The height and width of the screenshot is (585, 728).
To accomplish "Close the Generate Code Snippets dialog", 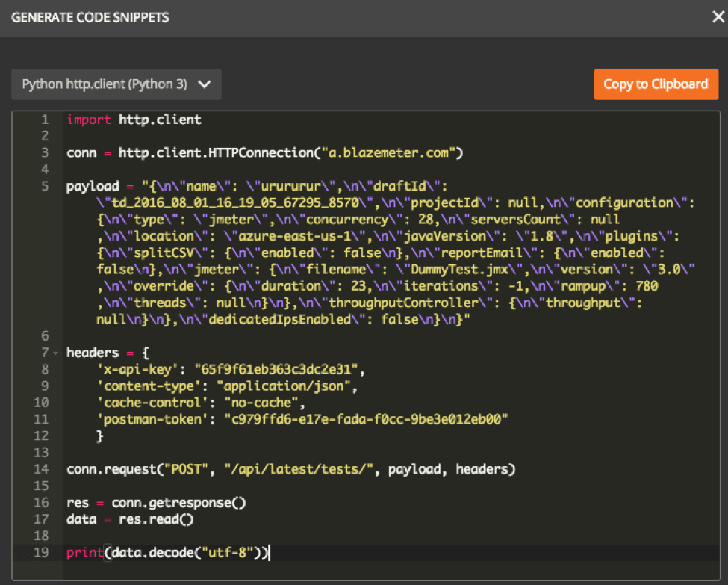I will [718, 17].
